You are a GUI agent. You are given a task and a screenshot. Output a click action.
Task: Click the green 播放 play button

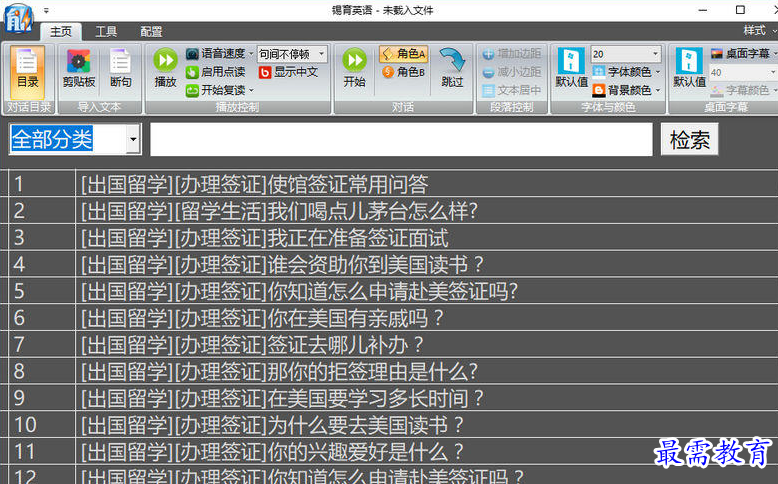click(165, 68)
